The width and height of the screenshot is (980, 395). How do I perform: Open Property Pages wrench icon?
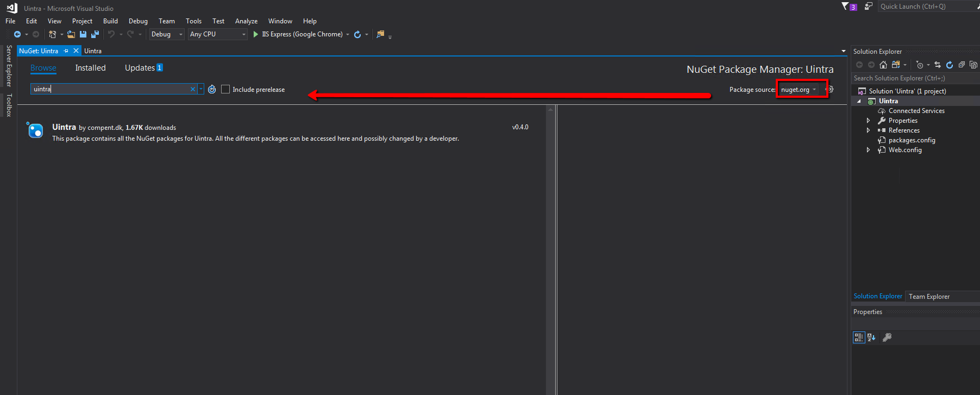pos(887,337)
